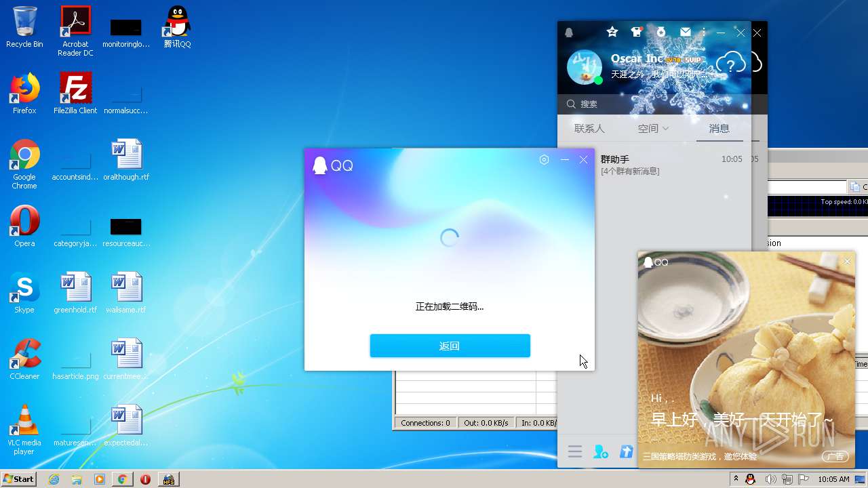The image size is (868, 488).
Task: Click the Opera taskbar button
Action: click(x=145, y=479)
